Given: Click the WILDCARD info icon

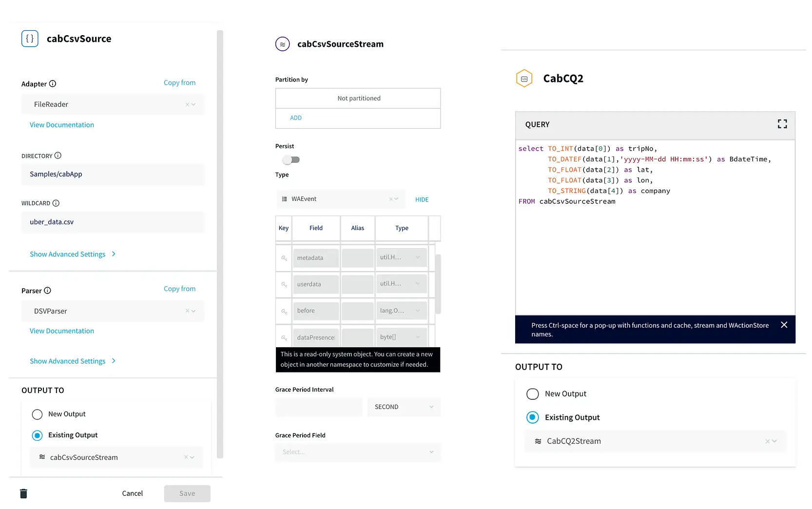Looking at the screenshot, I should 56,203.
